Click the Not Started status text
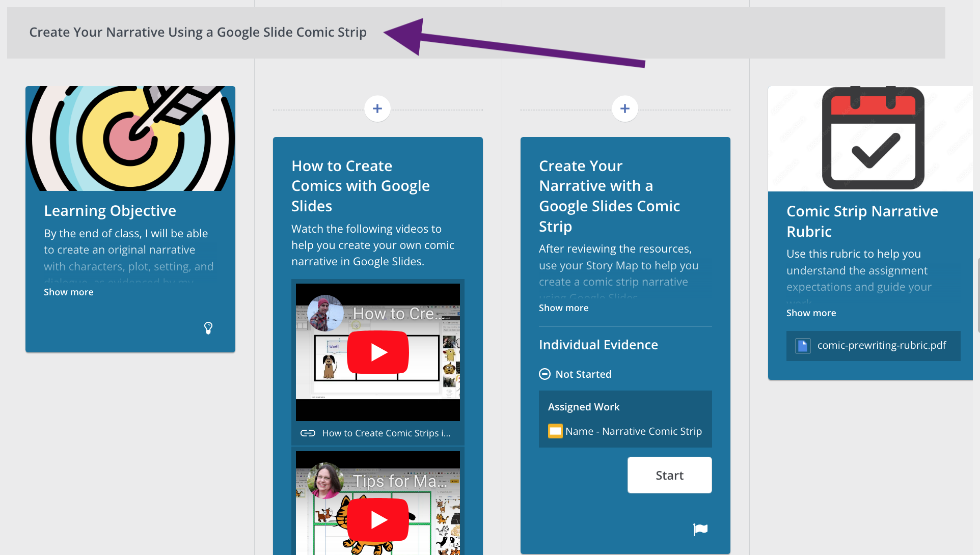Image resolution: width=980 pixels, height=555 pixels. tap(584, 374)
